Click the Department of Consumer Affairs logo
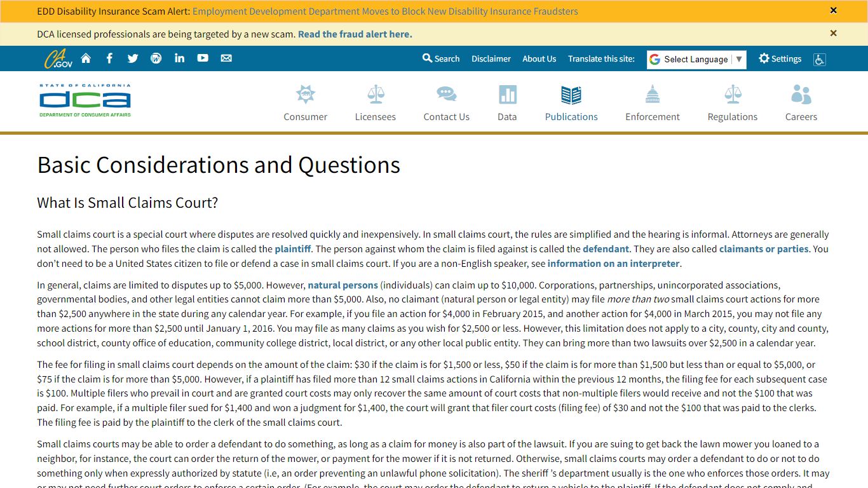 85,100
